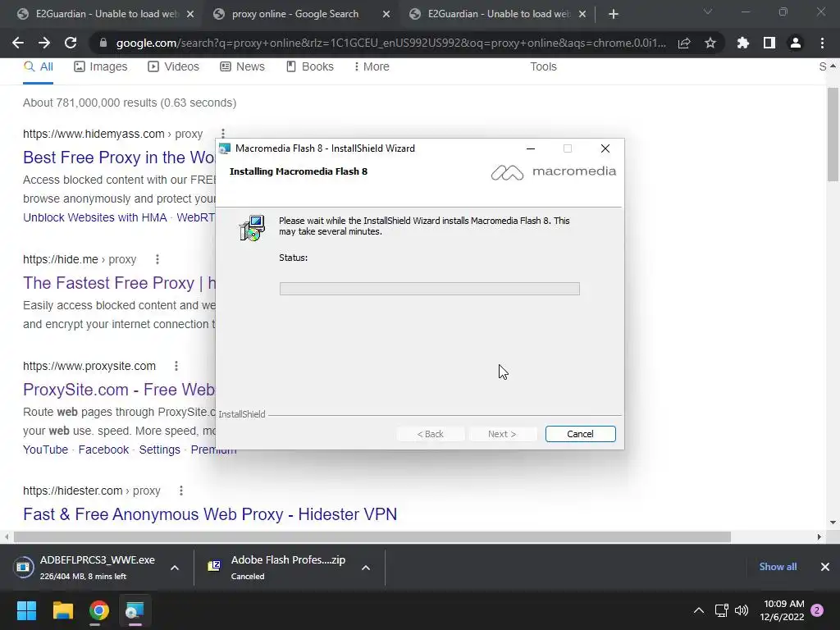Image resolution: width=840 pixels, height=630 pixels.
Task: Open the Videos search tab
Action: click(174, 66)
